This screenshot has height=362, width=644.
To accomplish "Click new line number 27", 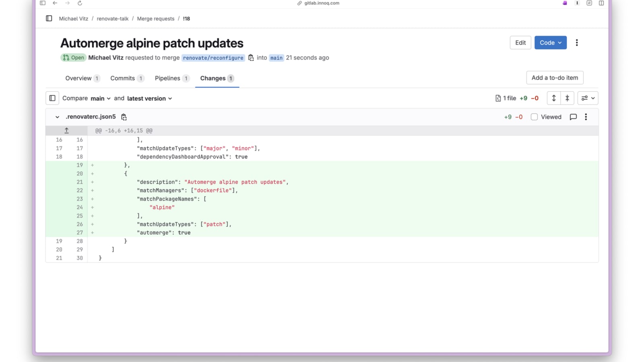I will pyautogui.click(x=80, y=233).
